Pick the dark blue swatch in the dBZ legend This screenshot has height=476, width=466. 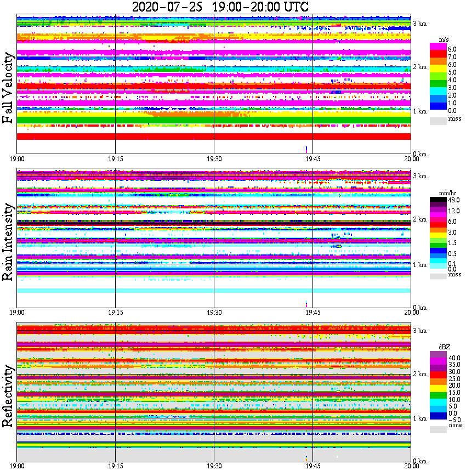[438, 416]
